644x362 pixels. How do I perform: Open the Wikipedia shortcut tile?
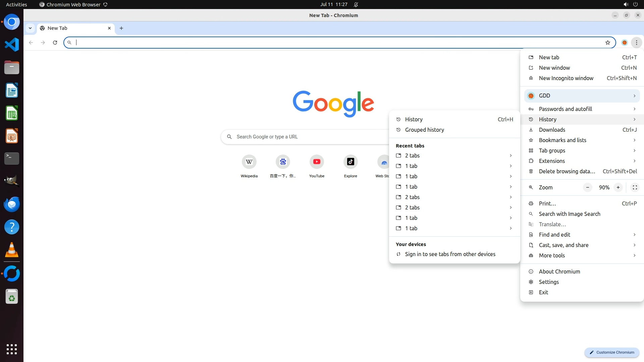coord(249,162)
